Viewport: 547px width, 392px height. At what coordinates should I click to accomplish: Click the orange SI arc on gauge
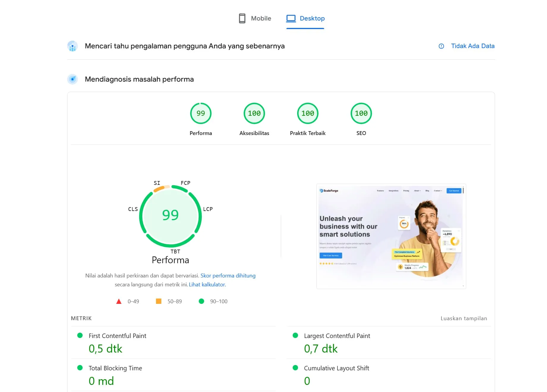click(159, 188)
